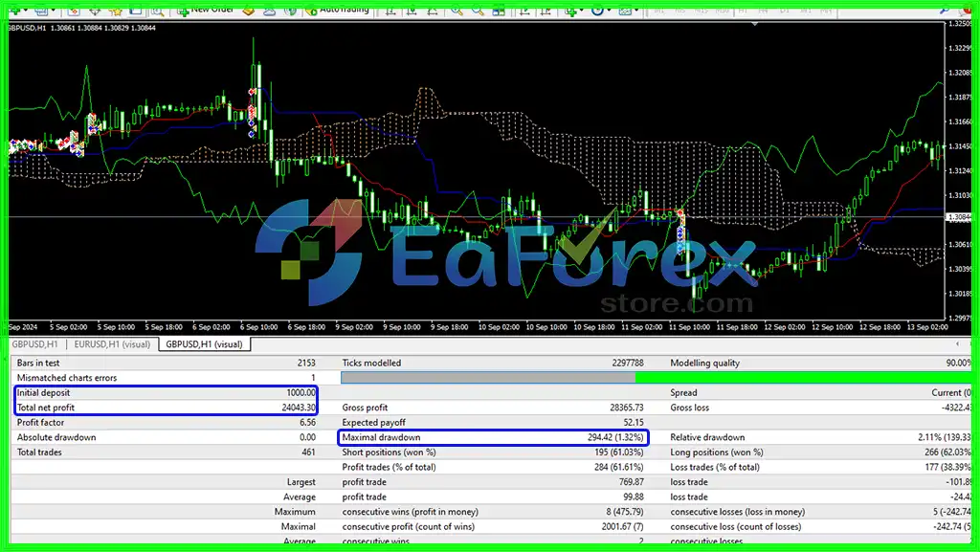The image size is (980, 552).
Task: Click the consecutive wins value 8 (475.79)
Action: (624, 513)
